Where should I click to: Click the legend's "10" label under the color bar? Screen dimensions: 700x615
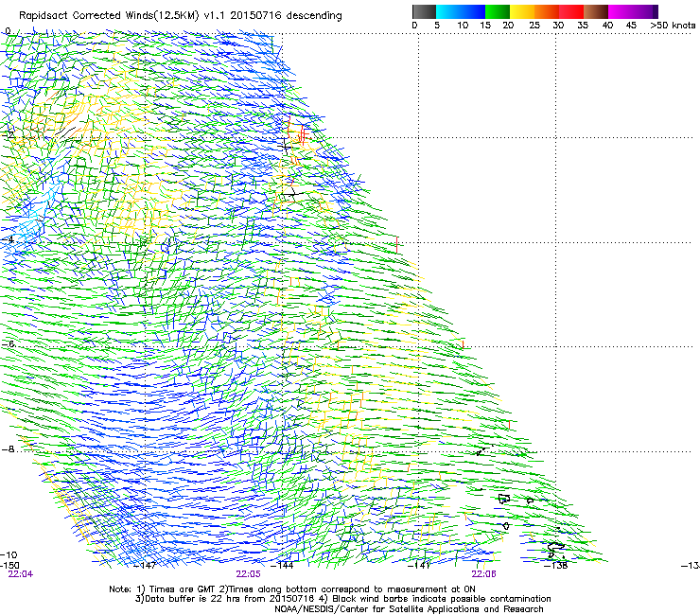[463, 26]
